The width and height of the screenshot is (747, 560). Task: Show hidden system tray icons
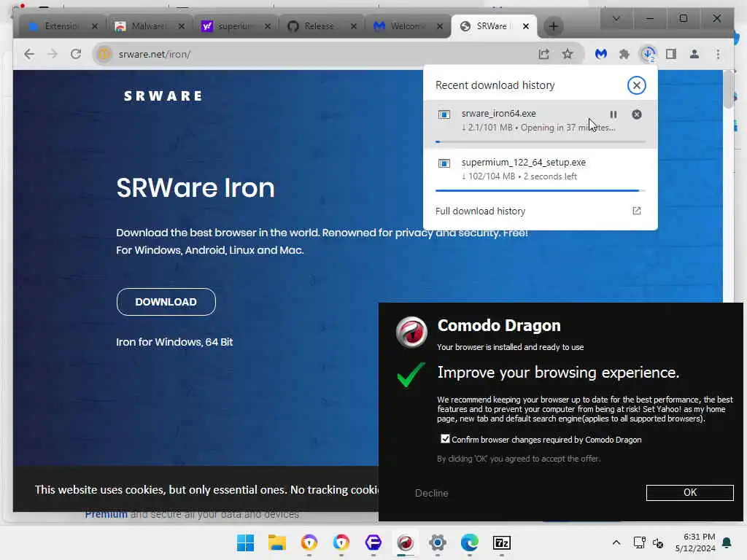[x=616, y=542]
